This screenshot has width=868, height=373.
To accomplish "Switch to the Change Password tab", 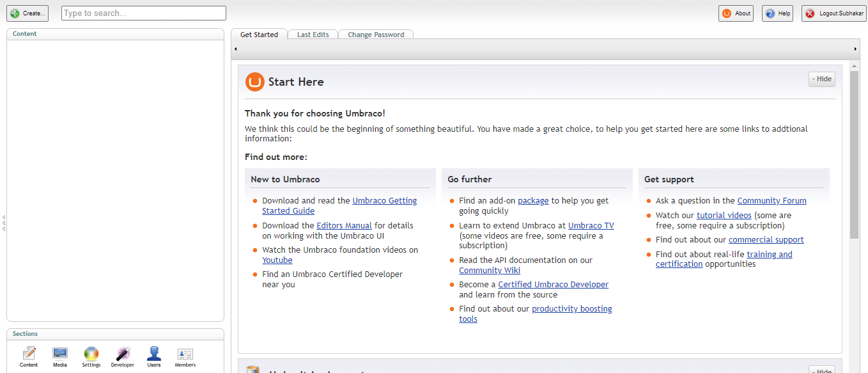I will [376, 35].
